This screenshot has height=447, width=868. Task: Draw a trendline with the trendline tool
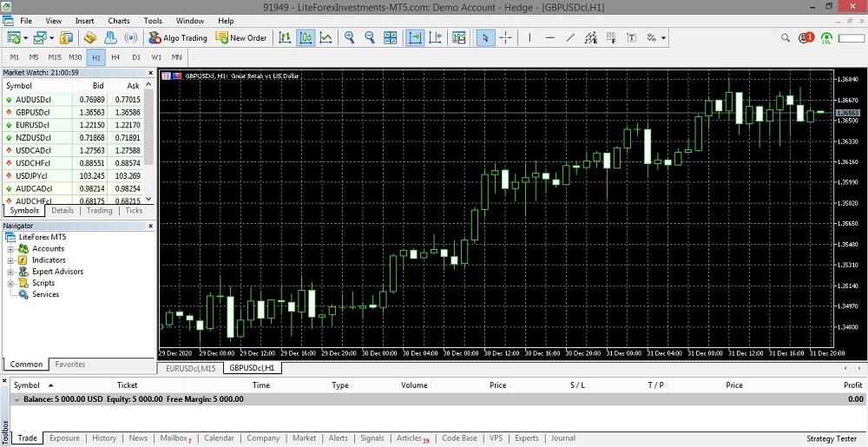[570, 37]
